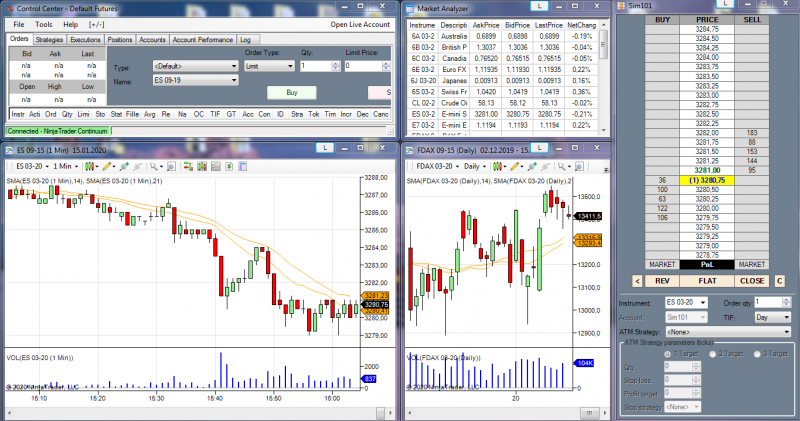
Task: Open Indicators icon in ES chart toolbar
Action: [215, 166]
